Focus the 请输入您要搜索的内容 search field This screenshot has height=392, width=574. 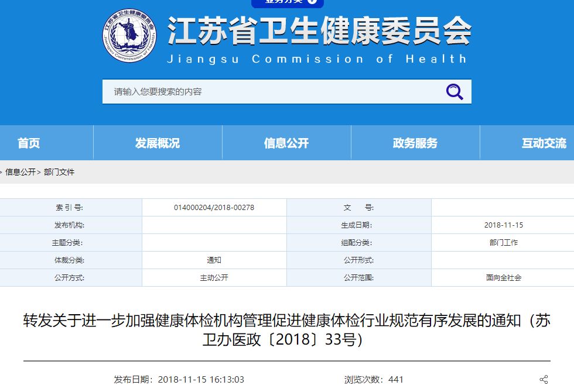pos(269,92)
